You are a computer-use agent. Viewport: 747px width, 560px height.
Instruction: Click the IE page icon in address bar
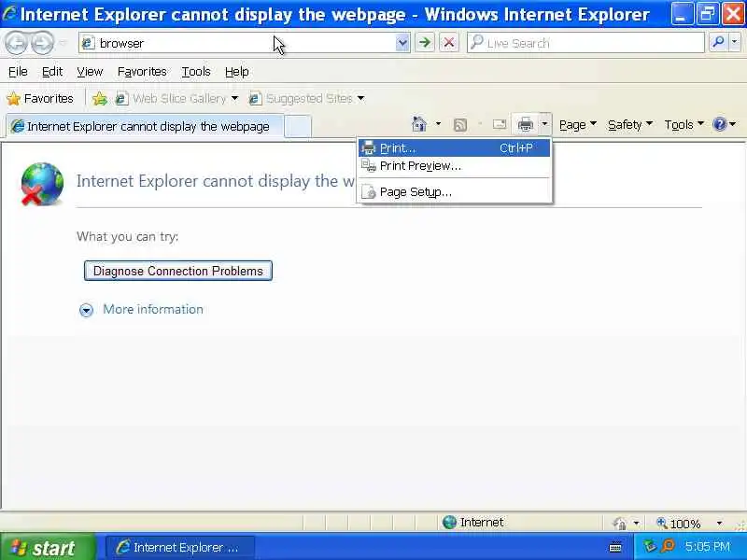[88, 43]
